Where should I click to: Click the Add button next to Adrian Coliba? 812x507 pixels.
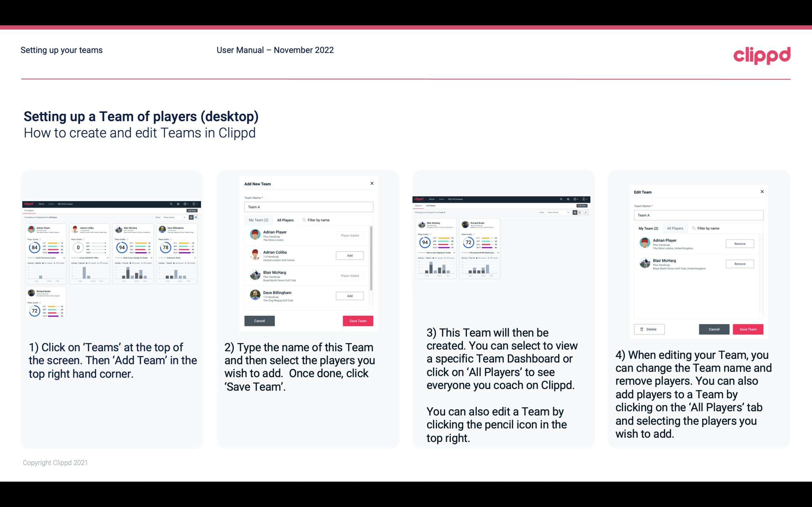[349, 255]
